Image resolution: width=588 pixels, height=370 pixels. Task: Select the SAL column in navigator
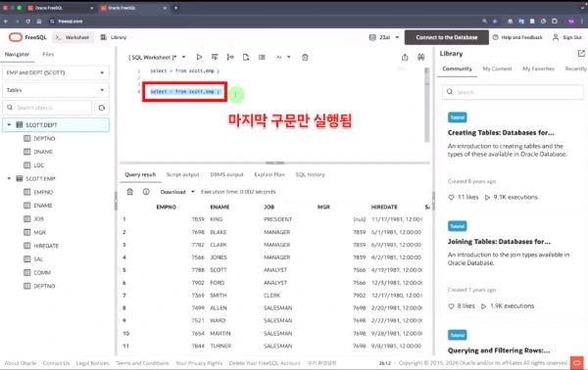38,259
